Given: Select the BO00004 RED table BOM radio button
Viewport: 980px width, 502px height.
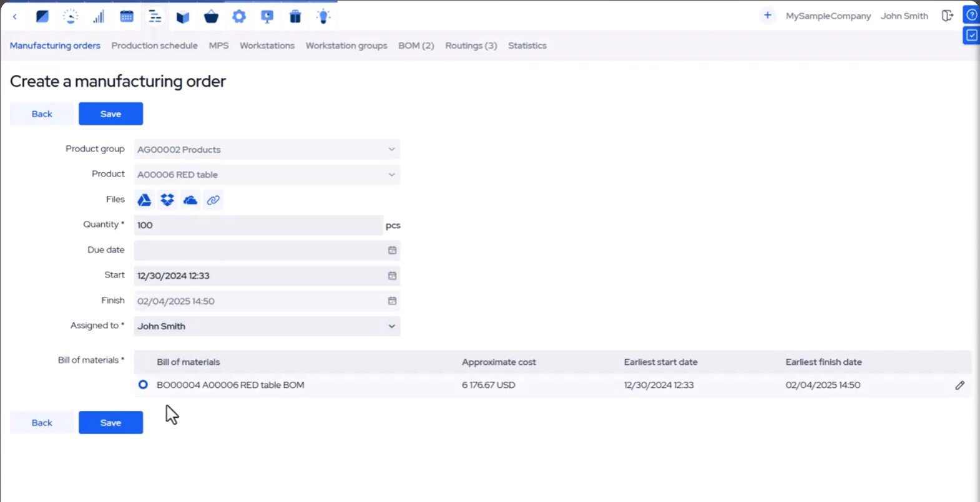Looking at the screenshot, I should [x=143, y=385].
